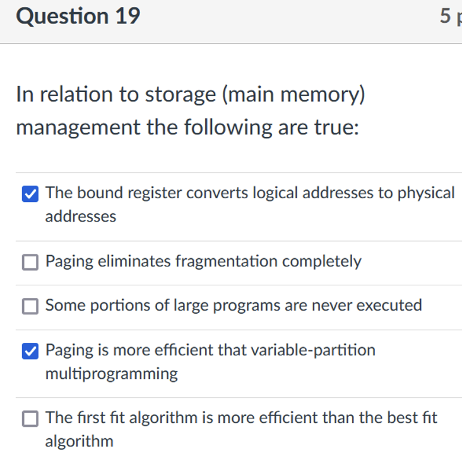Uncheck the bound register converts addresses checkbox
Viewport: 462px width, 476px height.
(30, 194)
